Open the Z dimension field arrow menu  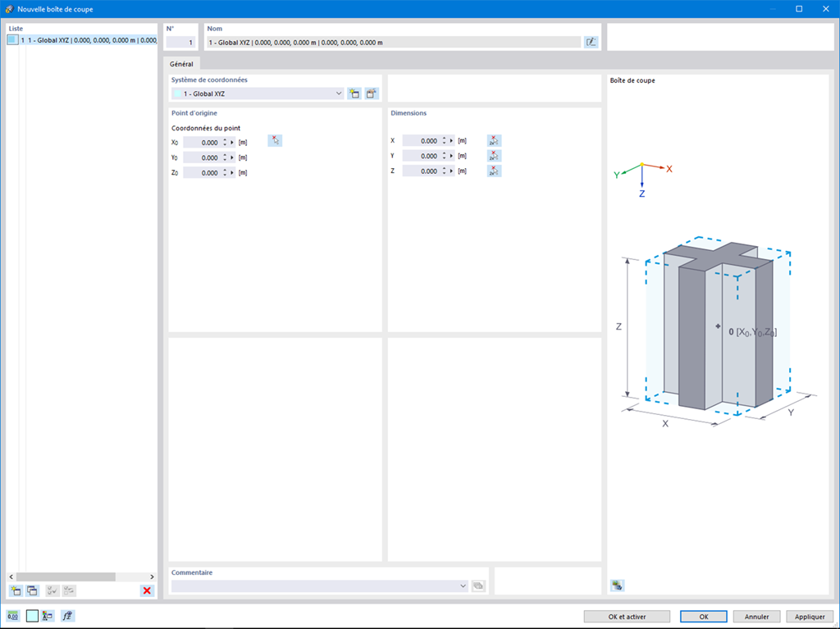[x=451, y=171]
